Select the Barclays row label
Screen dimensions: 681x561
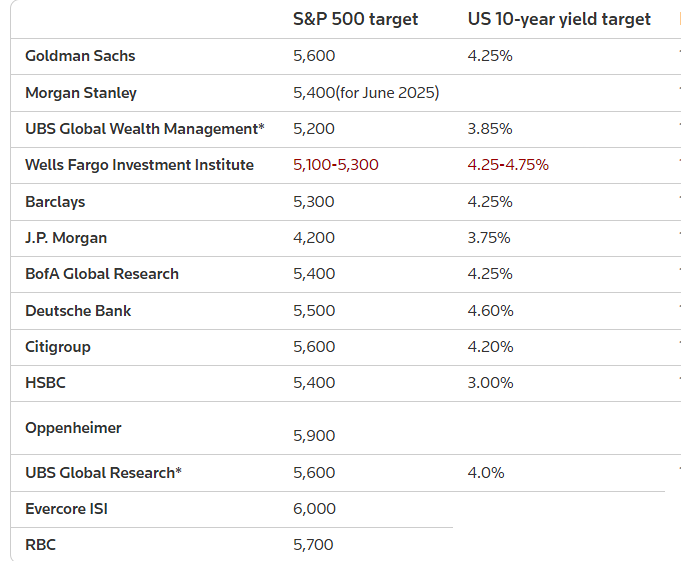coord(55,202)
